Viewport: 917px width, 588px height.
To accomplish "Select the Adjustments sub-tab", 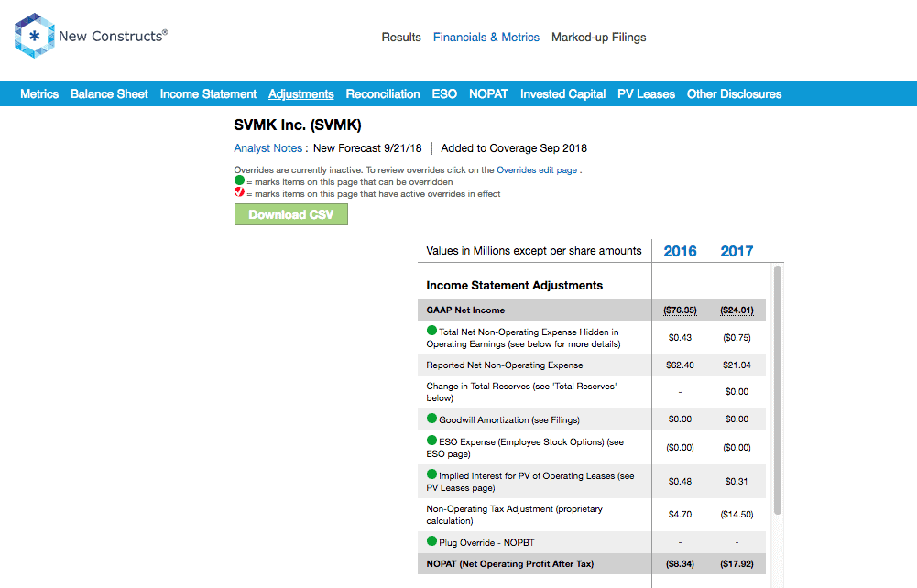I will click(x=301, y=94).
